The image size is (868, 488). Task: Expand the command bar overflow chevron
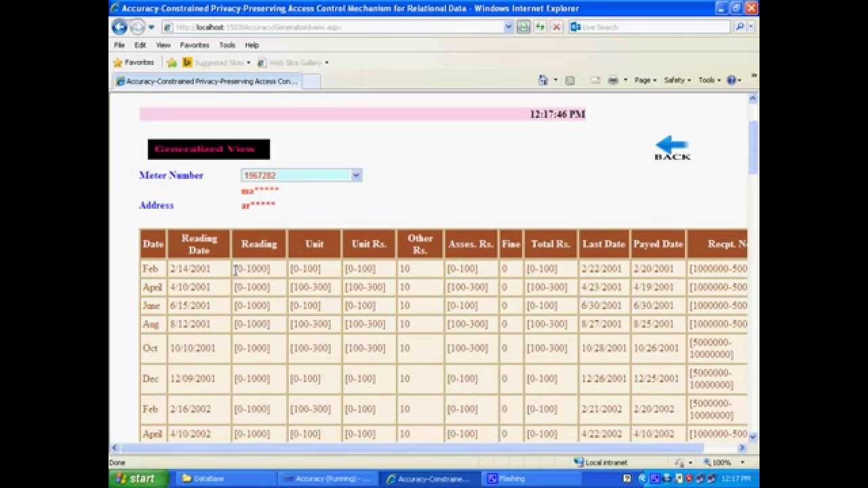pyautogui.click(x=753, y=76)
